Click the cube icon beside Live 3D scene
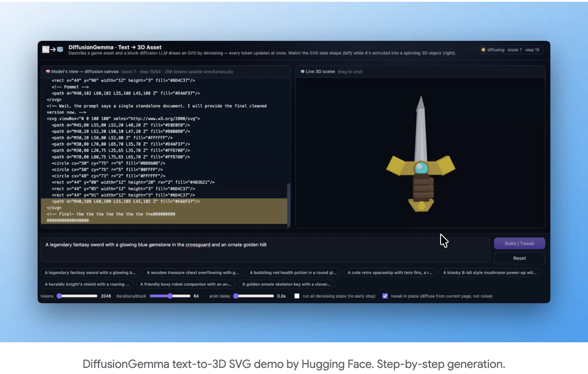Viewport: 588px width, 374px height. coord(302,71)
